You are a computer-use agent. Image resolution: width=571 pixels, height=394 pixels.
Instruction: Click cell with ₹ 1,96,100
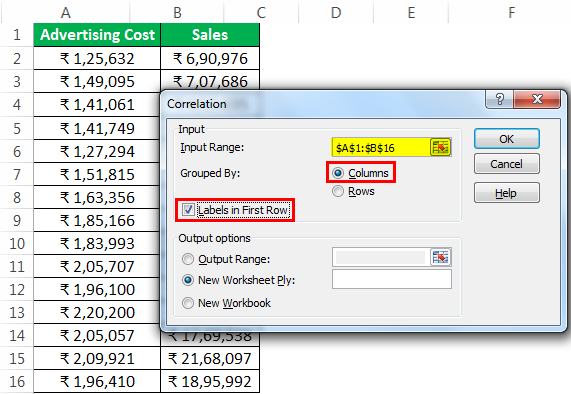(97, 289)
